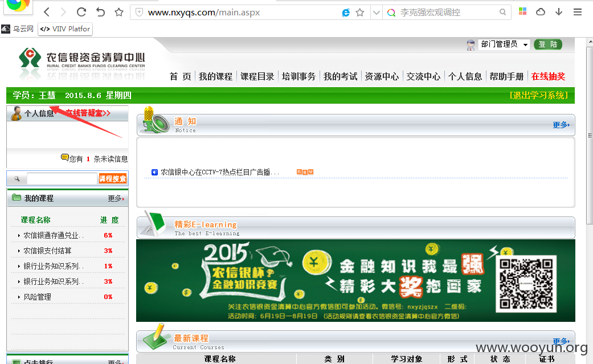
Task: Open the browser hamburger menu
Action: [x=578, y=12]
